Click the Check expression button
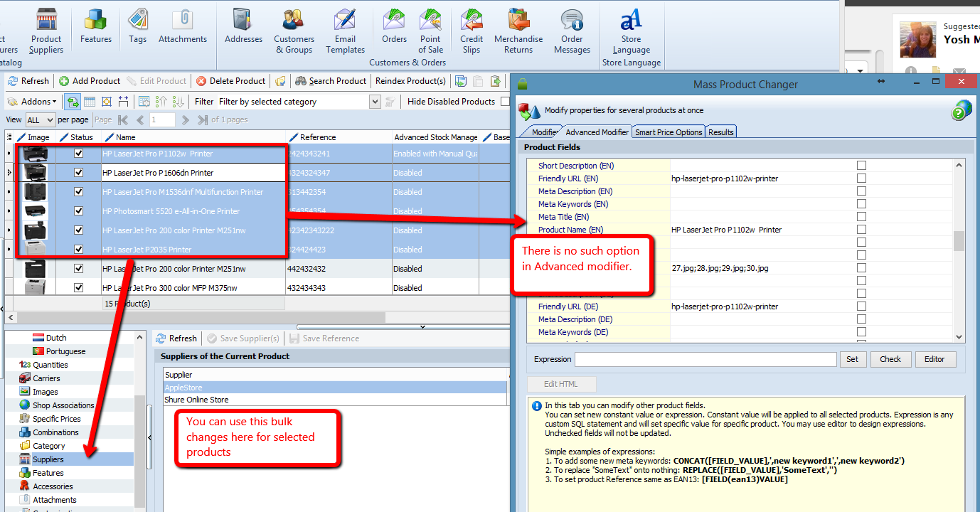Screen dimensions: 980x512 coord(890,359)
